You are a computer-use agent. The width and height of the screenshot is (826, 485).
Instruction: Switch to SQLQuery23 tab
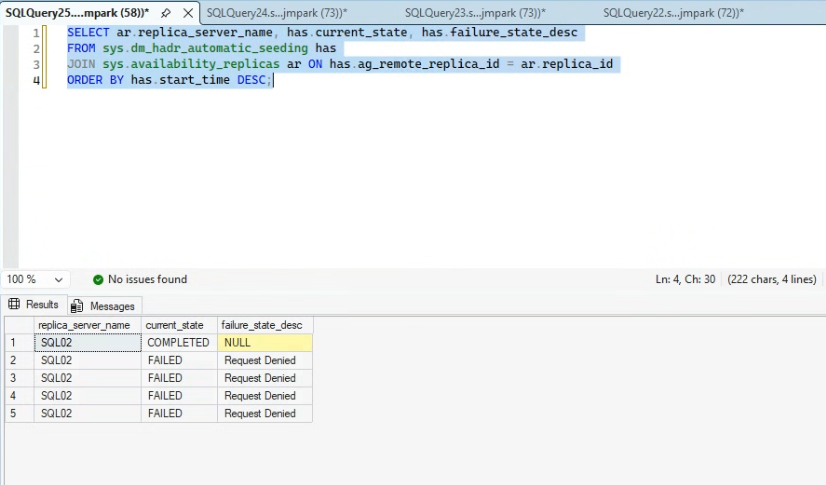pos(475,13)
